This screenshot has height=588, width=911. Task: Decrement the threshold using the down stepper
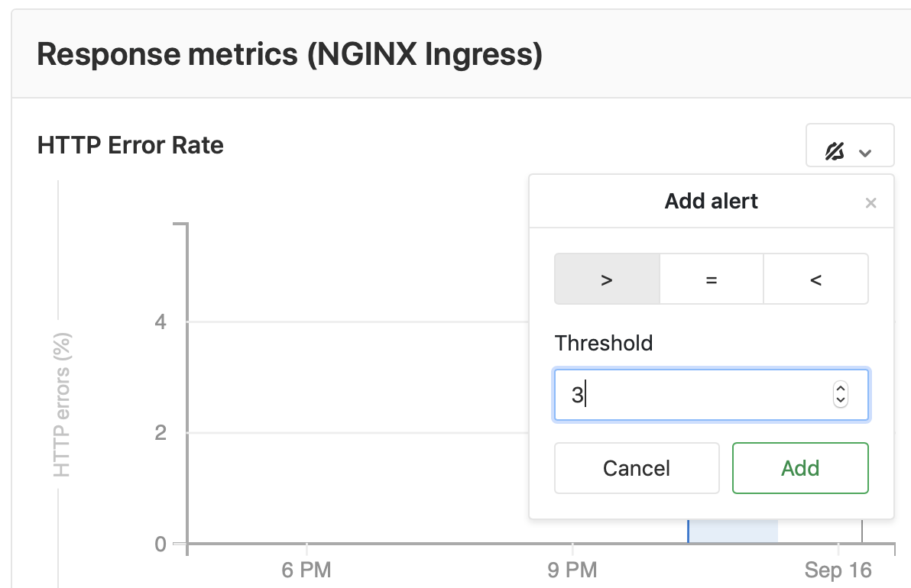839,400
